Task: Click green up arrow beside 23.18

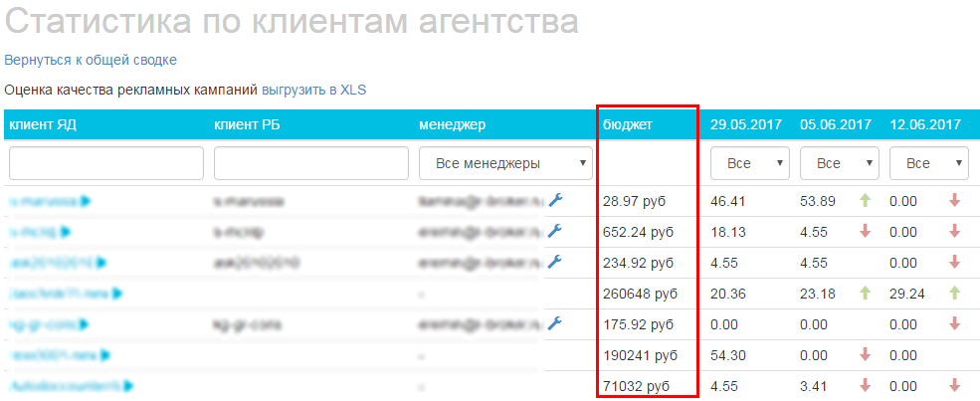Action: click(x=865, y=293)
